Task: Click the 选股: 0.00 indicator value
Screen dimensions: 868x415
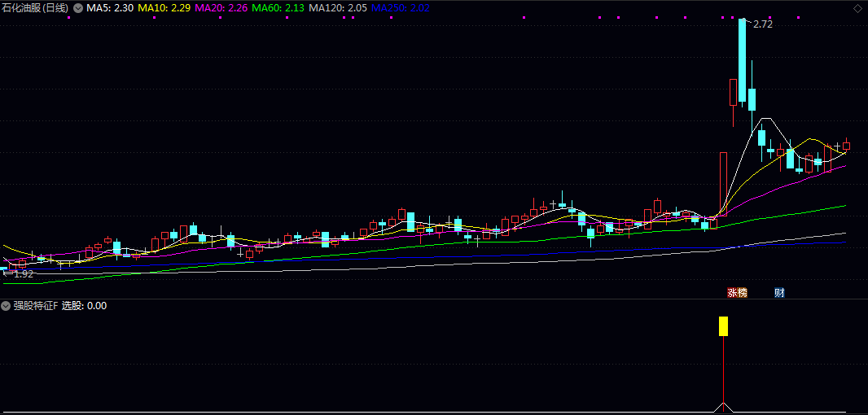Action: [85, 306]
